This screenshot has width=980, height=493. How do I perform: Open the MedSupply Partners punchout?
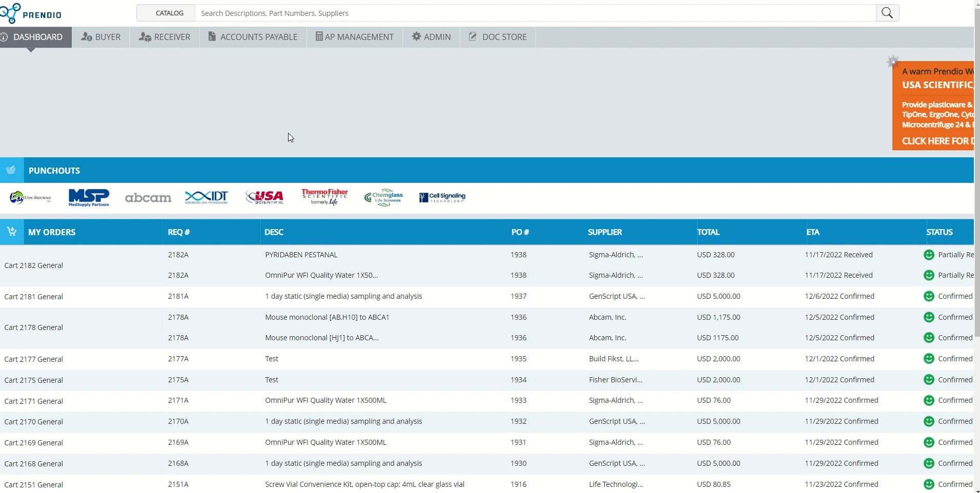click(88, 197)
